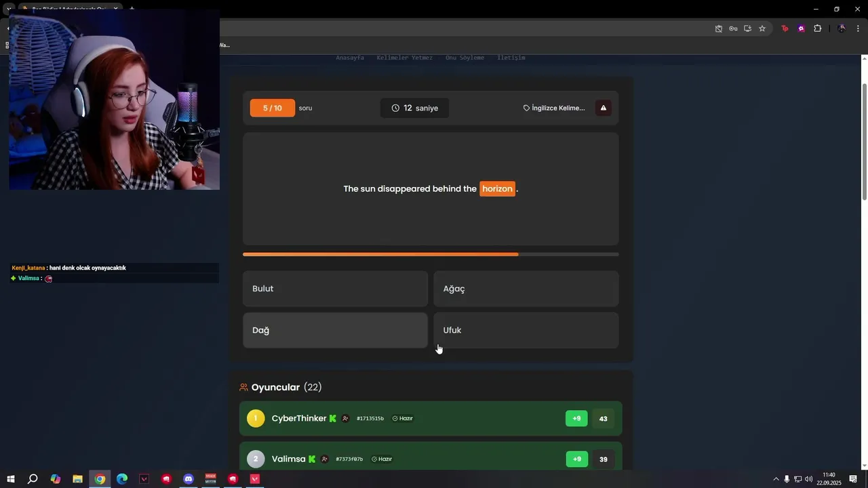
Task: Click player ID #1713515b
Action: click(370, 419)
